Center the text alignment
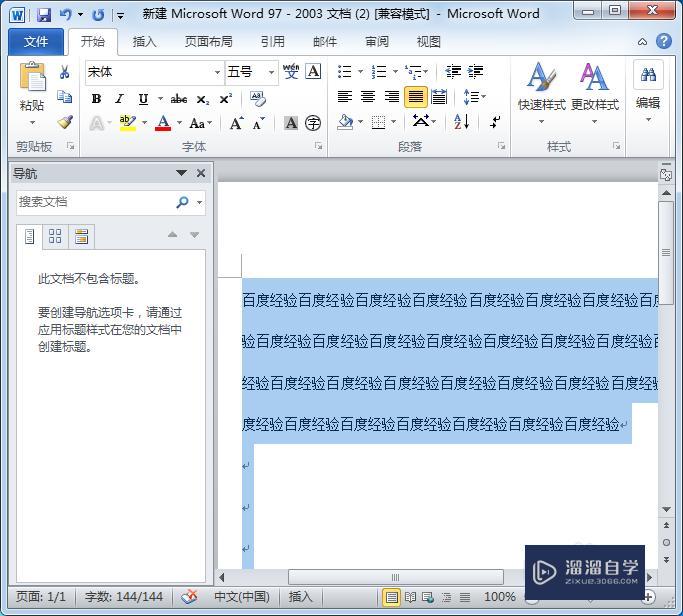 pos(368,96)
